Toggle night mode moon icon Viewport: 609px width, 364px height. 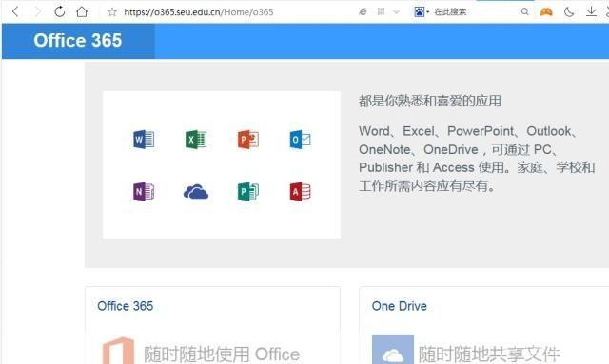coord(569,12)
